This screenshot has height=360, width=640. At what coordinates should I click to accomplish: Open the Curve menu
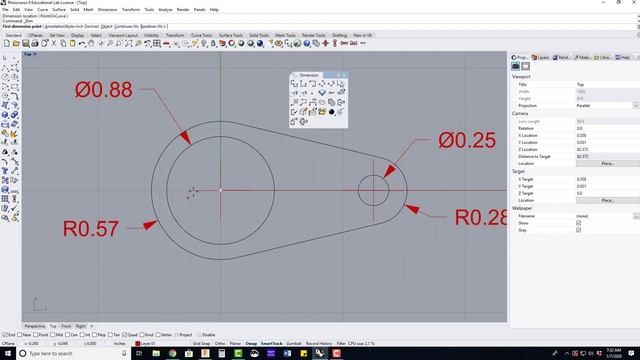(42, 9)
